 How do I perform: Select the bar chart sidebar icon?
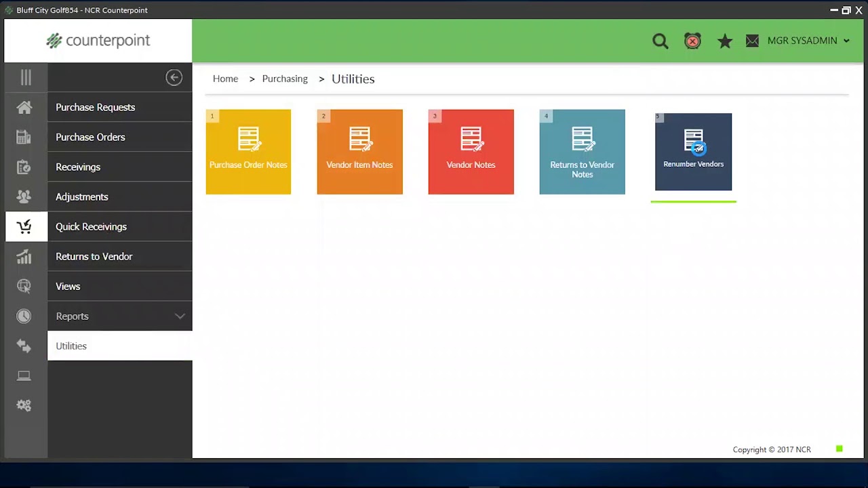24,256
